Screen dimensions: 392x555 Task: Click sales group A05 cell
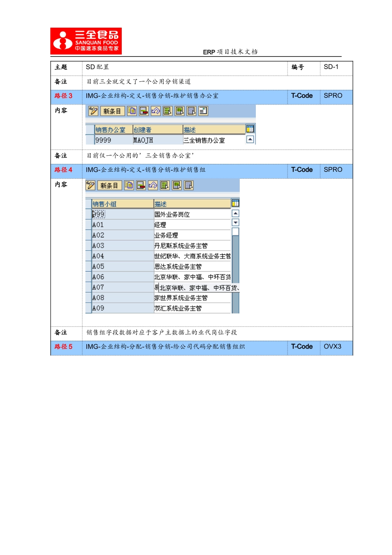[x=123, y=266]
